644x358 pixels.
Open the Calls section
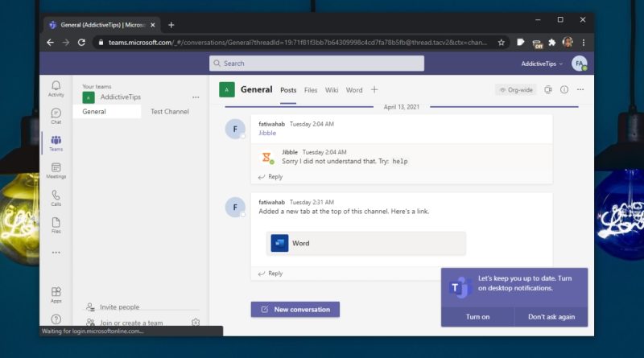click(x=56, y=198)
